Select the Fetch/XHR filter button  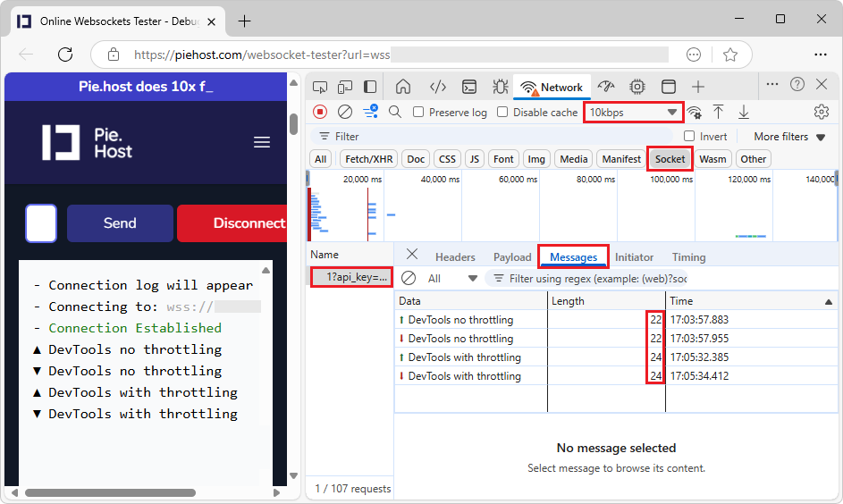(x=368, y=159)
